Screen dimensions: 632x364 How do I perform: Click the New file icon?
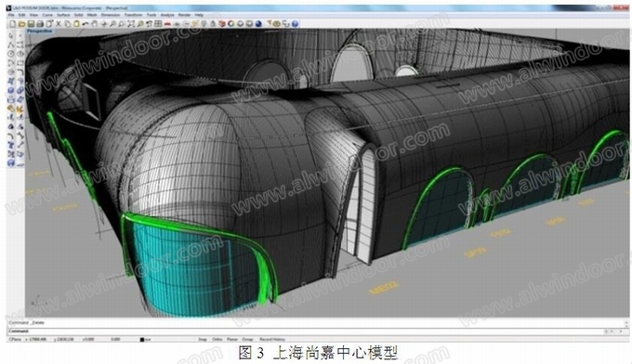click(x=12, y=24)
